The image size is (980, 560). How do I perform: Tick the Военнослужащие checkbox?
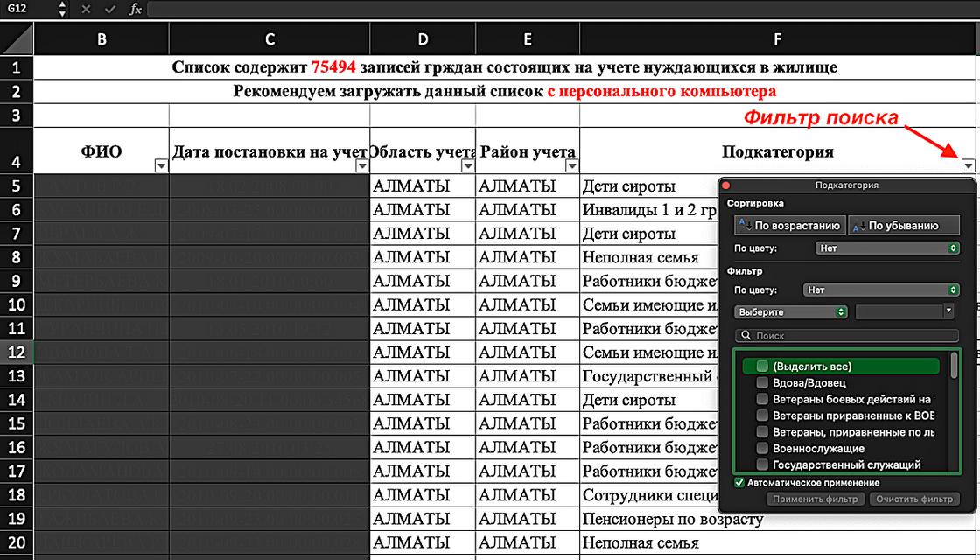pos(763,449)
